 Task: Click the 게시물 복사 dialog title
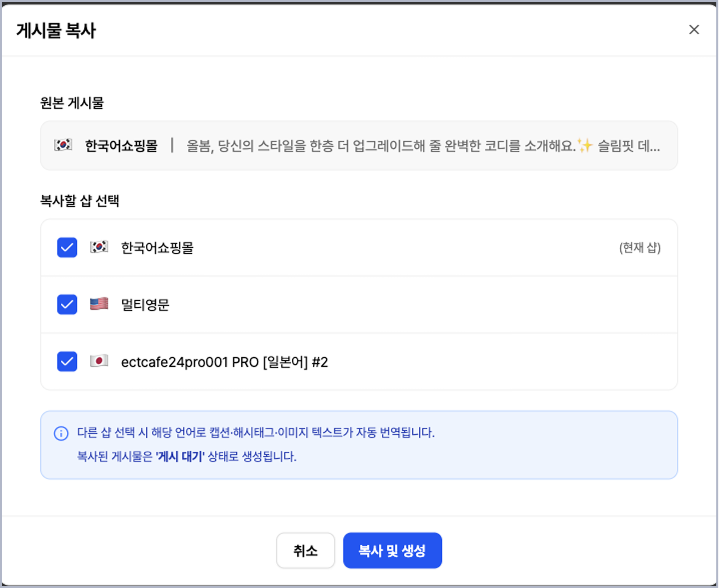[56, 30]
